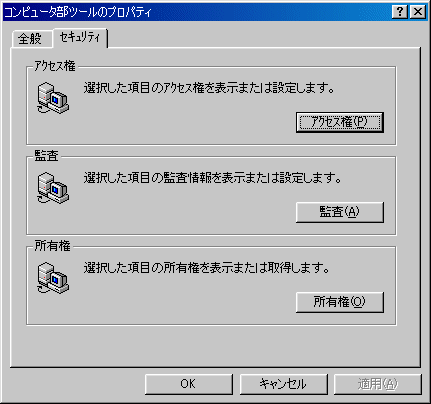Click the アクセス権 group box label
The width and height of the screenshot is (431, 404).
coord(55,66)
